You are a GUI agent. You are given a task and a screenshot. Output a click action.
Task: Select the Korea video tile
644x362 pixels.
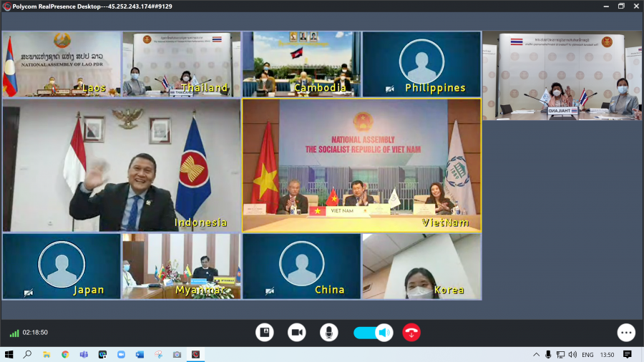[x=421, y=266]
